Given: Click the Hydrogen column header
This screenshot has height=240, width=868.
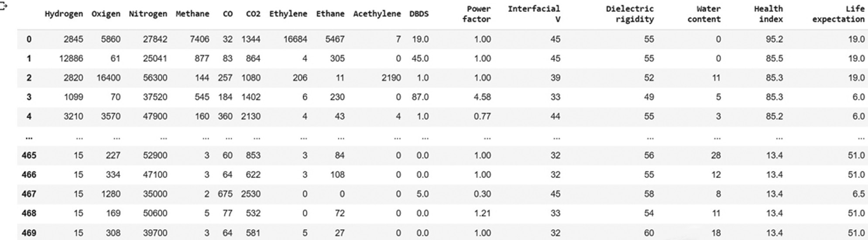Looking at the screenshot, I should (x=64, y=14).
